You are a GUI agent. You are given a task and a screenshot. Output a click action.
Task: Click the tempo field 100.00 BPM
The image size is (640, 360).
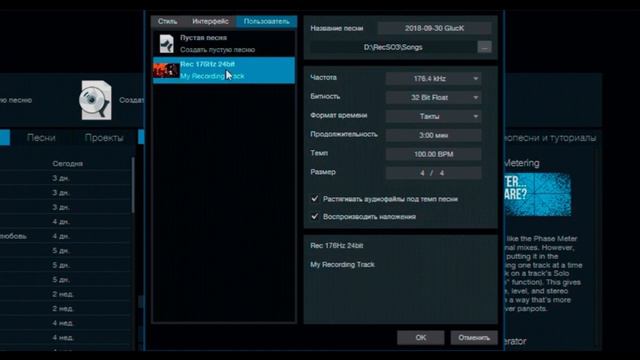[433, 154]
